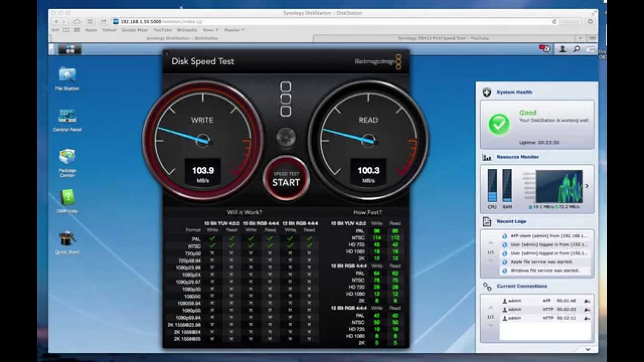Click the WRITE speed gauge
Image resolution: width=644 pixels, height=362 pixels.
[202, 140]
